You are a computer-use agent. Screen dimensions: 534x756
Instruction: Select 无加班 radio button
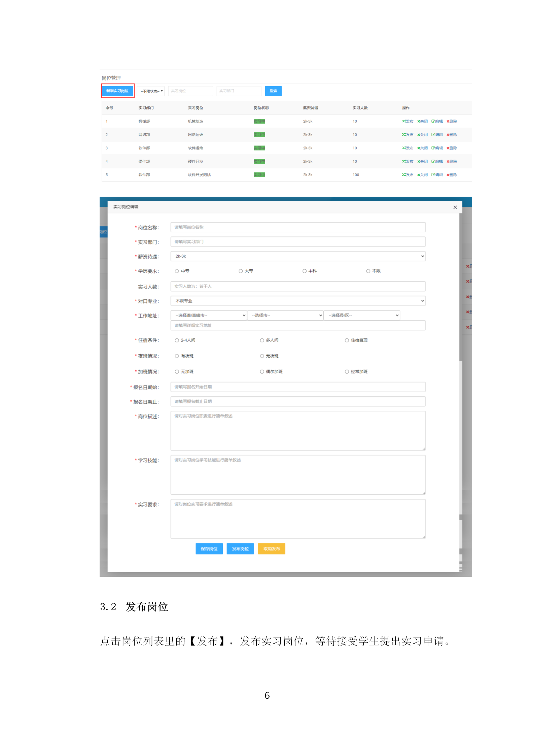177,372
